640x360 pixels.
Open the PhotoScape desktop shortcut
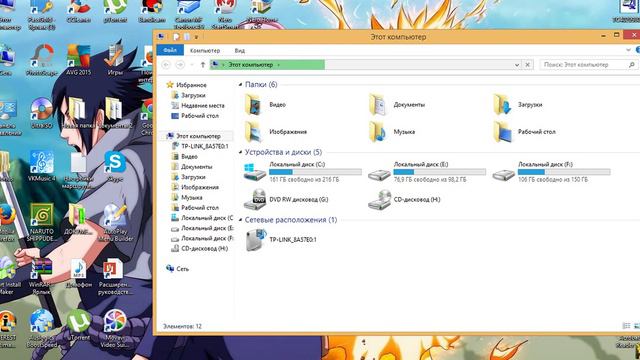[42, 60]
